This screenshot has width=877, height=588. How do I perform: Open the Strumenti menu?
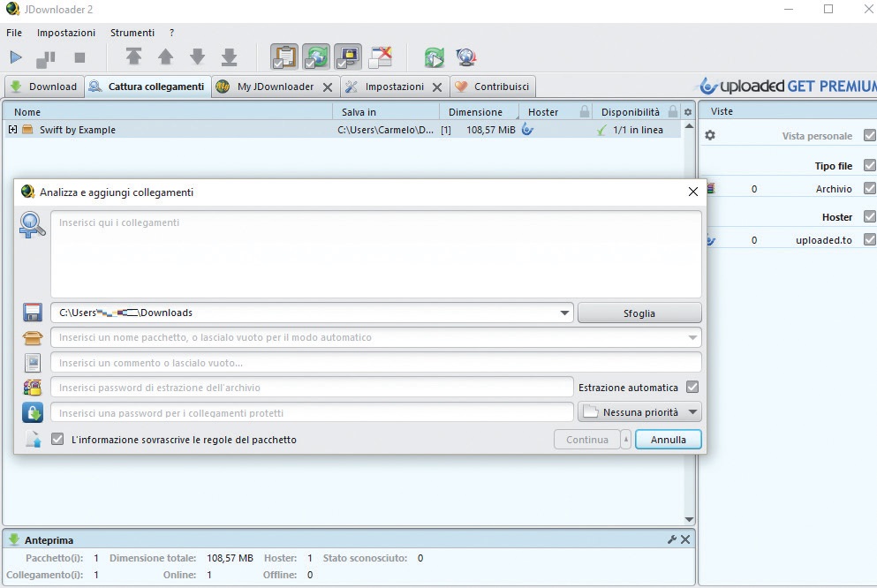tap(132, 33)
